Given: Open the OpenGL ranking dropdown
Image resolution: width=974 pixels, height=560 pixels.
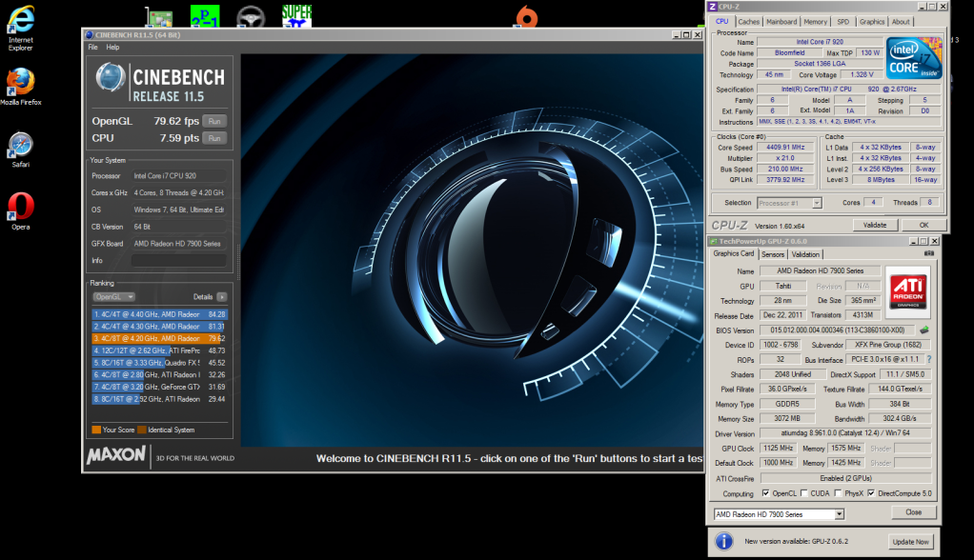Looking at the screenshot, I should (113, 296).
